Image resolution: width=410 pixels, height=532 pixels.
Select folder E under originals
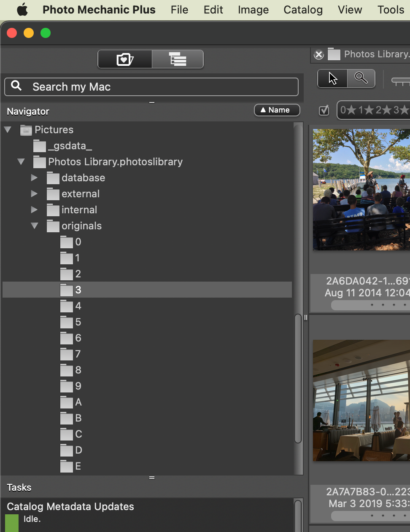pos(78,466)
